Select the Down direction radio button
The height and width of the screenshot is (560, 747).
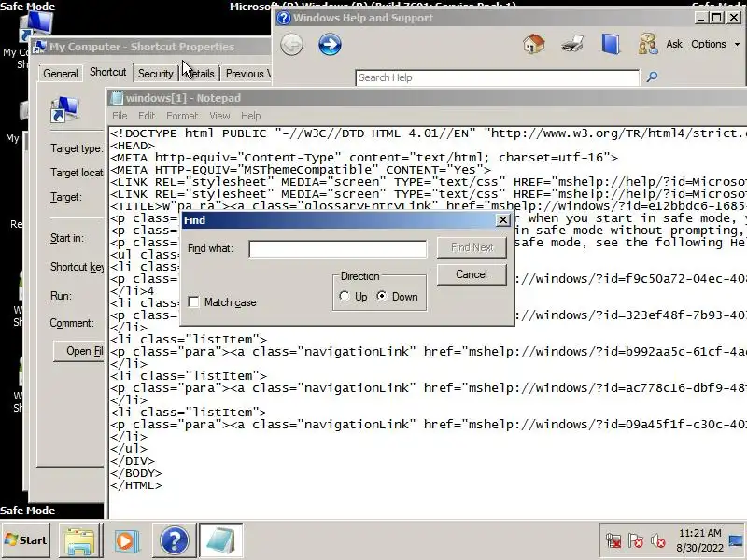coord(382,296)
